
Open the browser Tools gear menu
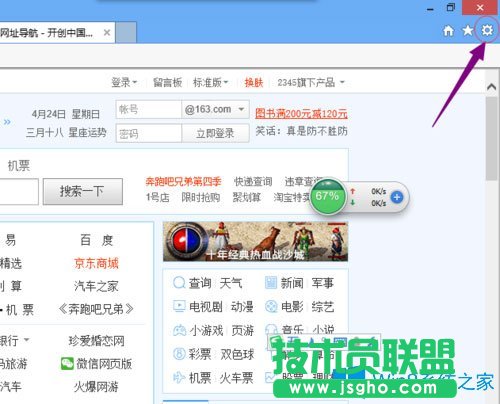point(487,31)
